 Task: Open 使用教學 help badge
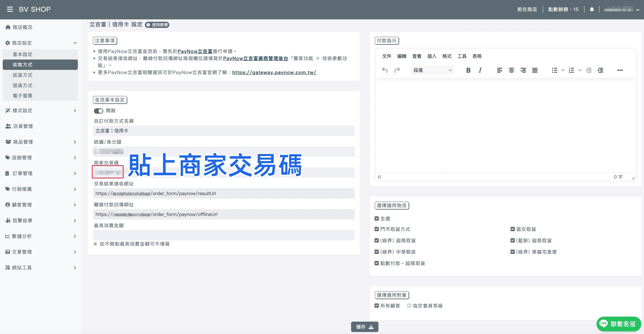tap(157, 25)
